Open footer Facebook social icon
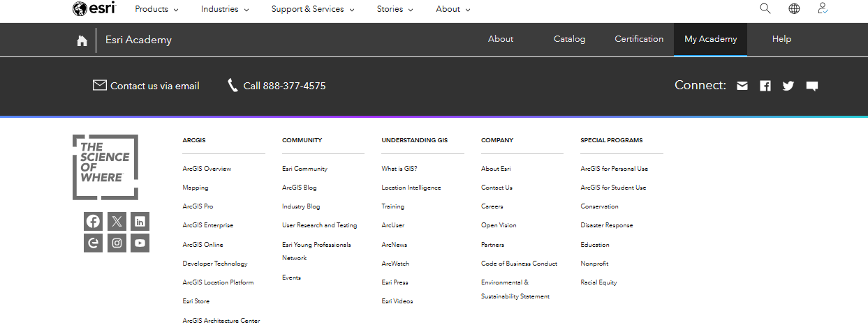This screenshot has height=334, width=868. pyautogui.click(x=93, y=222)
